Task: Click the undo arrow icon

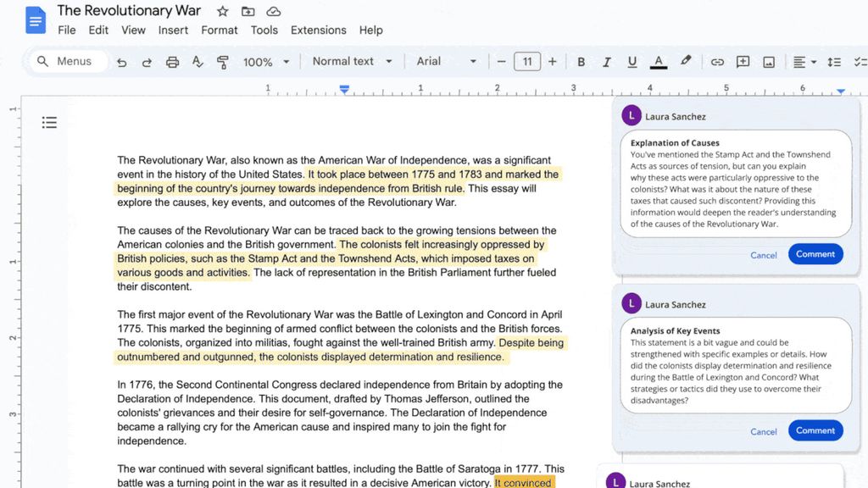Action: pos(122,62)
